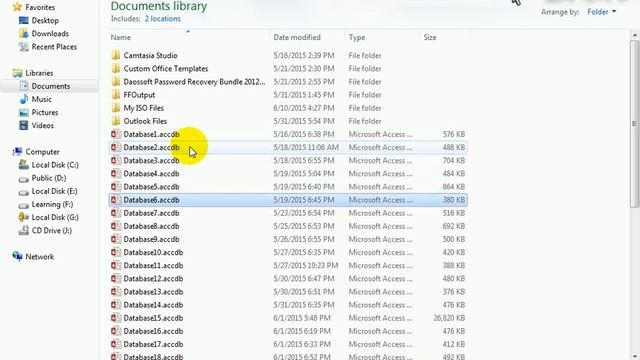Select file Database6.accdb
The height and width of the screenshot is (360, 640).
(288, 200)
